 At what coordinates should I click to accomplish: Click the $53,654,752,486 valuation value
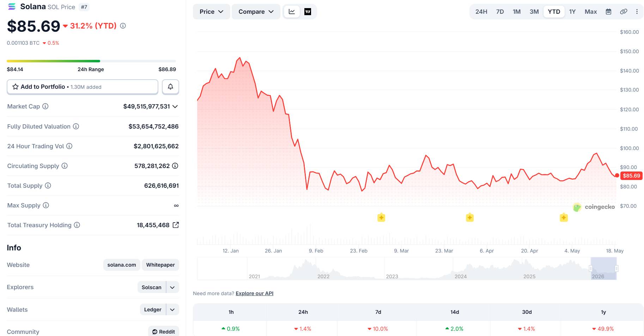pos(153,126)
